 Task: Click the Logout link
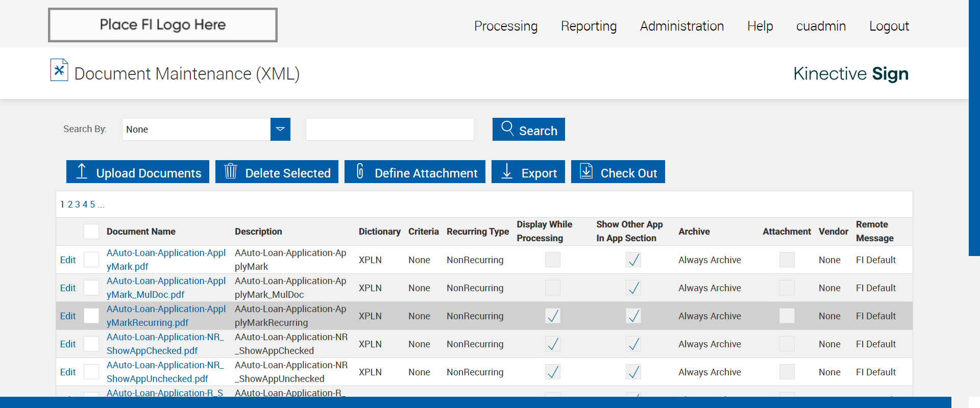point(889,26)
